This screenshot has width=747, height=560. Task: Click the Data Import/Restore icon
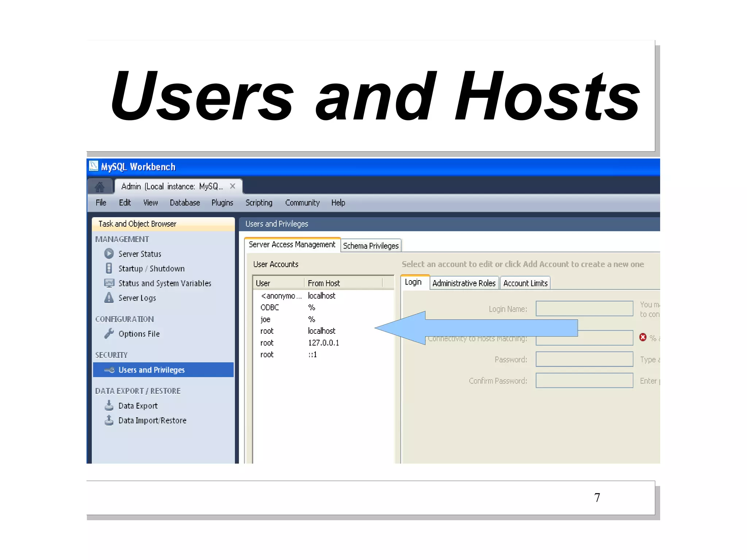[109, 420]
